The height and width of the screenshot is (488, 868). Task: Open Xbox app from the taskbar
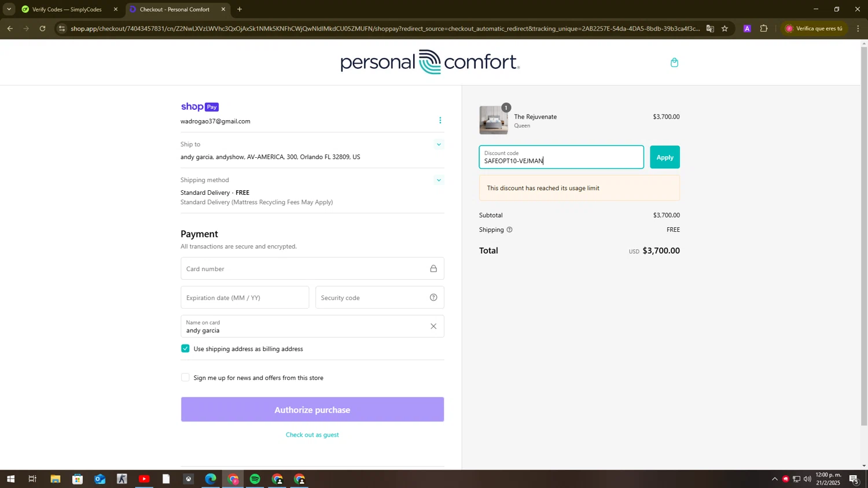[x=188, y=479]
